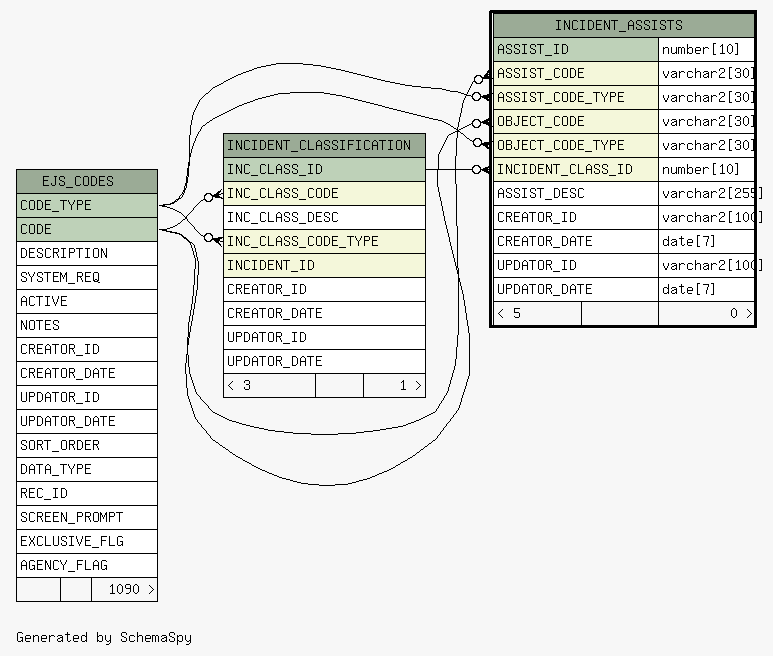
Task: Select ASSIST_CODE_TYPE column name
Action: pyautogui.click(x=576, y=98)
